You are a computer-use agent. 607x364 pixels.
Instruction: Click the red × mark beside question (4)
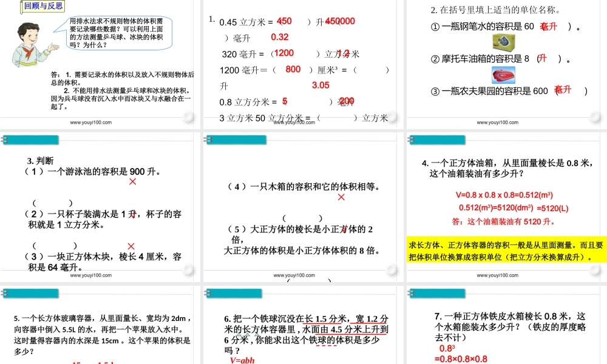[341, 197]
